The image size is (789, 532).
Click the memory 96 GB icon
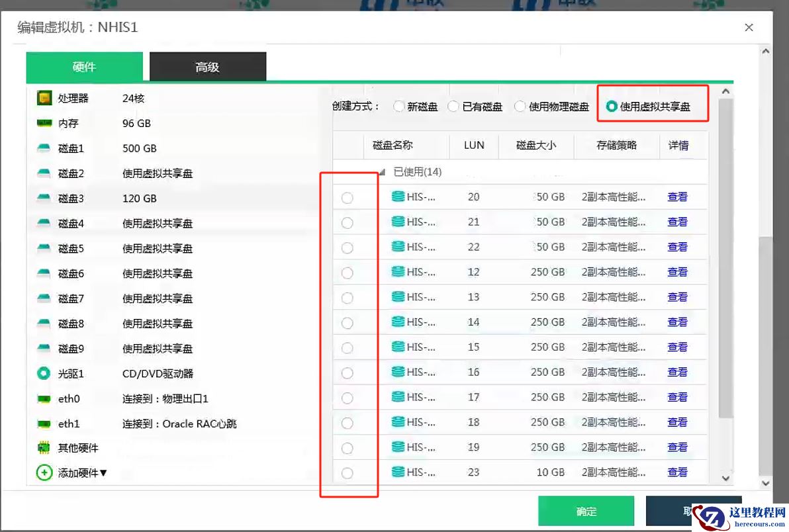pyautogui.click(x=44, y=124)
